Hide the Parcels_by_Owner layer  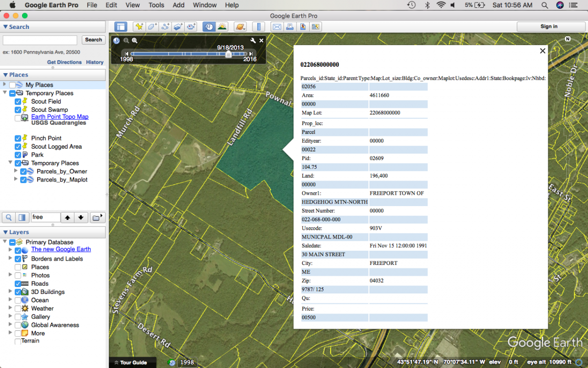coord(23,172)
